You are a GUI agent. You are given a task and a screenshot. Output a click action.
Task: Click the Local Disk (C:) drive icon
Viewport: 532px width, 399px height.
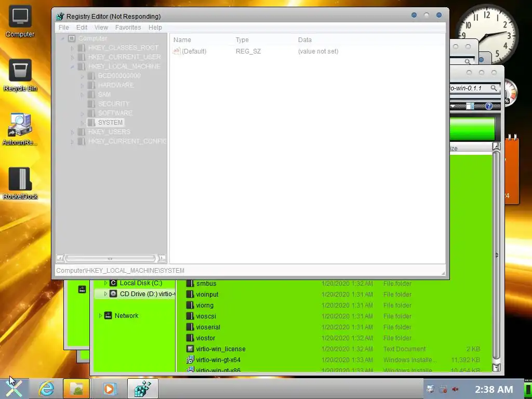coord(113,283)
